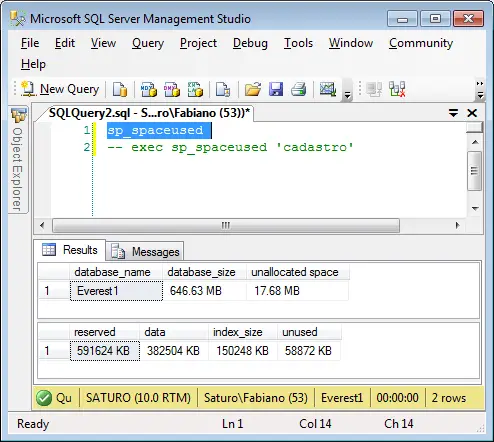Click the New Query toolbar button
This screenshot has width=494, height=442.
pos(60,89)
